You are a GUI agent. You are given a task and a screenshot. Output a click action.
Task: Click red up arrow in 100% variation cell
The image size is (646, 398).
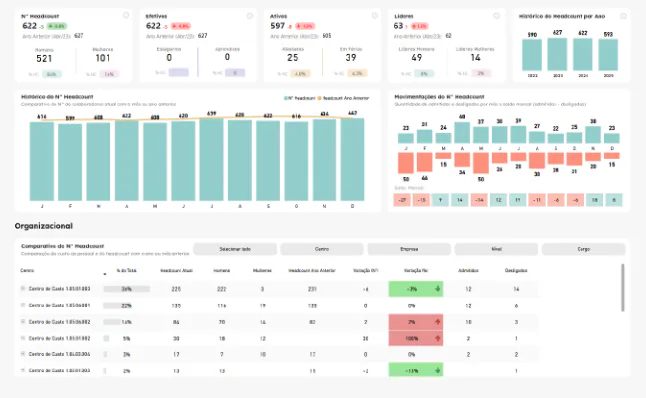pos(438,338)
